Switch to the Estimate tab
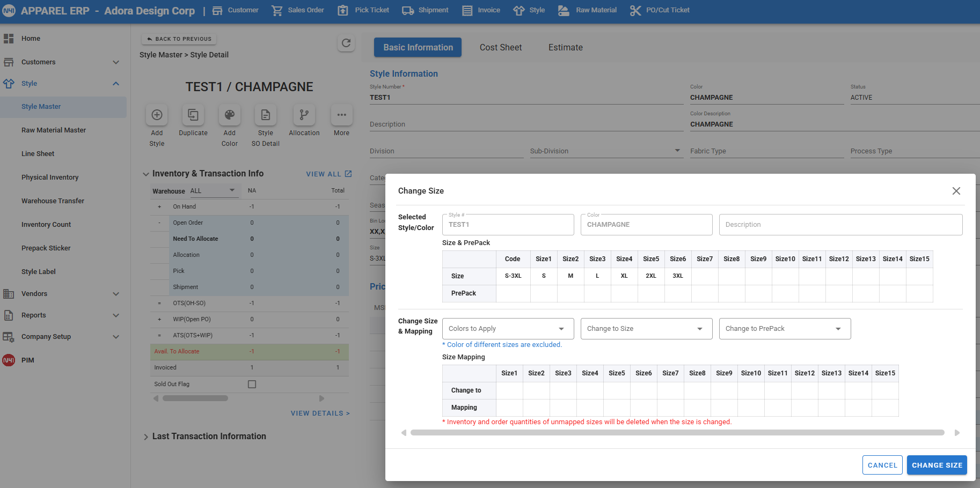 coord(565,47)
